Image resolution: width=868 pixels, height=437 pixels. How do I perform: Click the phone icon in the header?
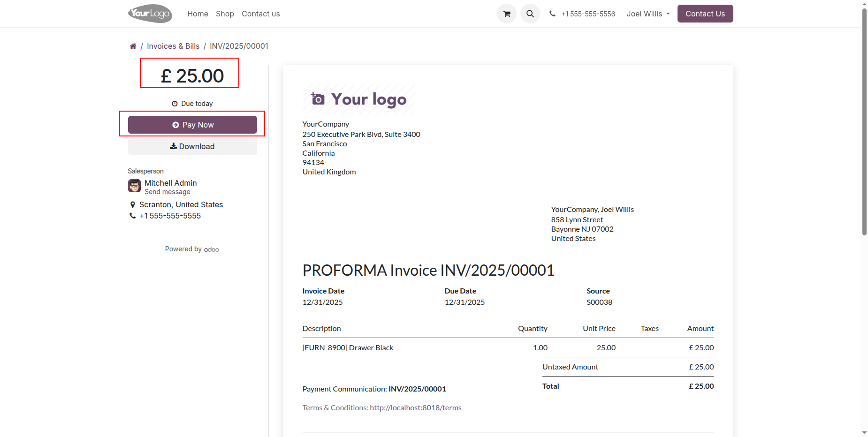552,14
